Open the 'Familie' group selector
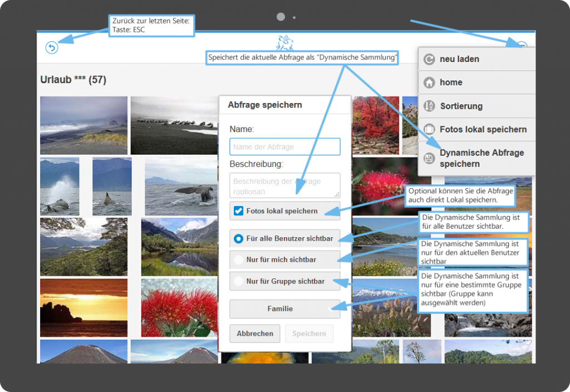570x392 pixels. tap(284, 308)
